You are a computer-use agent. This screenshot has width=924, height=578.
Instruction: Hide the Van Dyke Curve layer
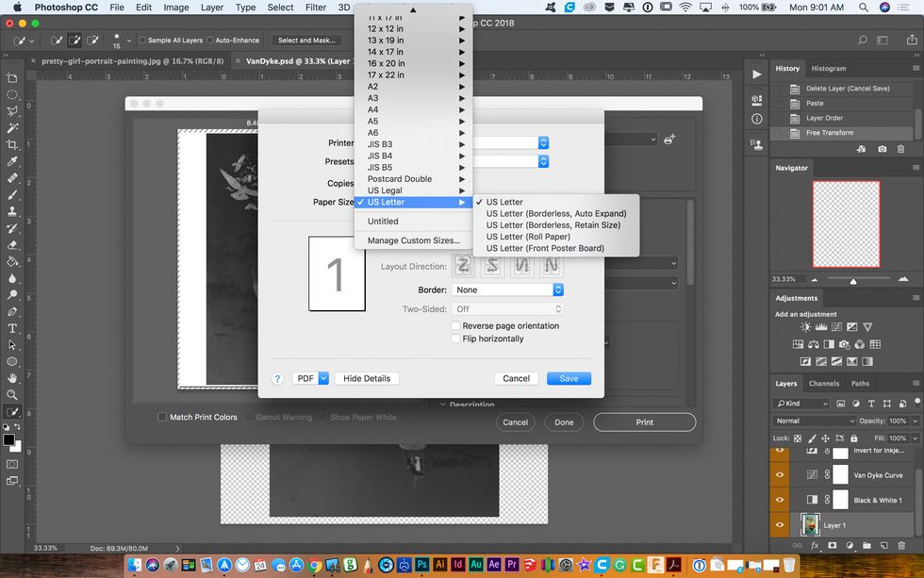pos(779,475)
